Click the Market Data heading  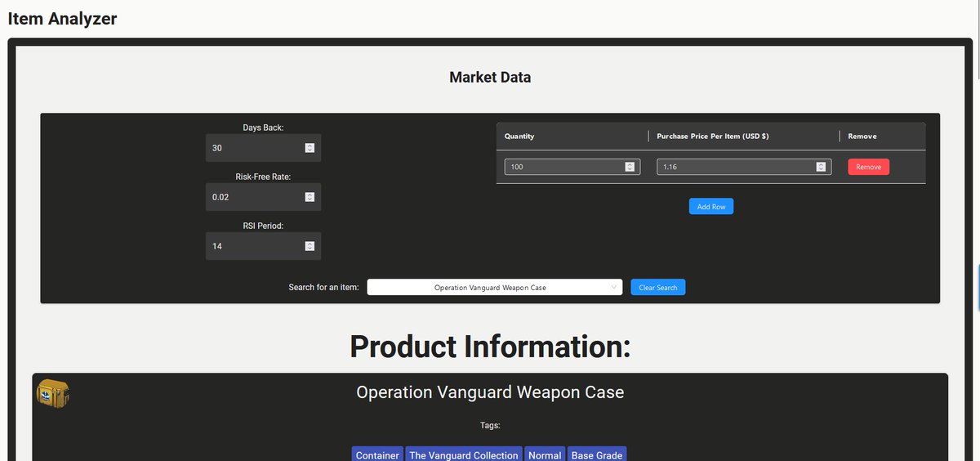(x=490, y=78)
